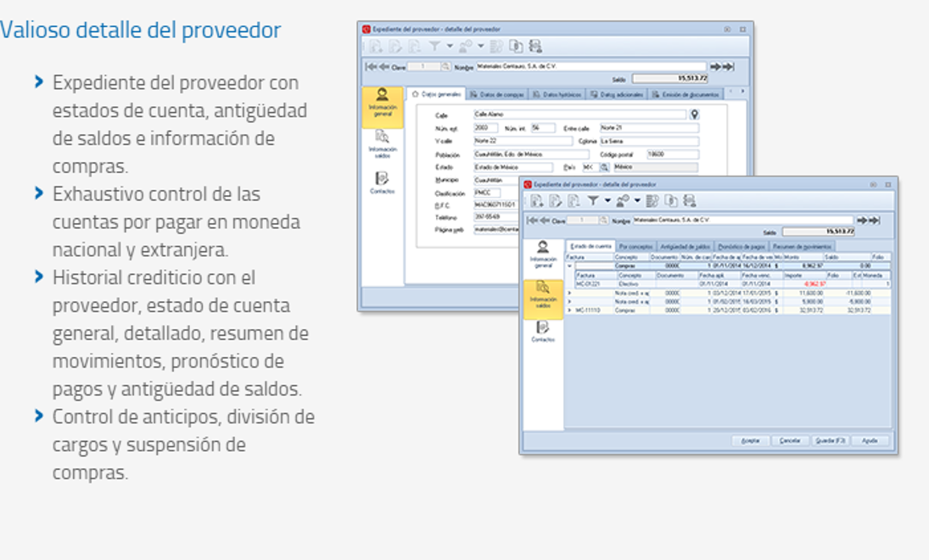The height and width of the screenshot is (560, 929).
Task: Open Información saldos in the back window sidebar
Action: point(382,143)
